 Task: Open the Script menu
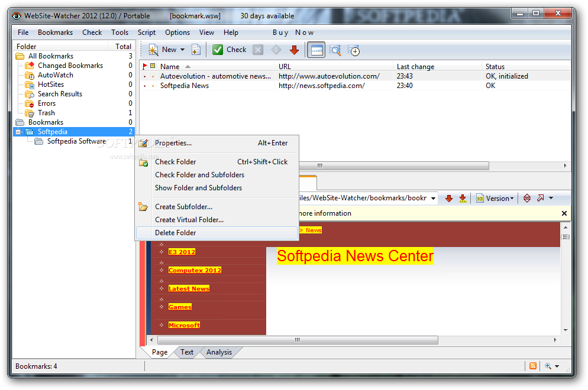[x=147, y=32]
